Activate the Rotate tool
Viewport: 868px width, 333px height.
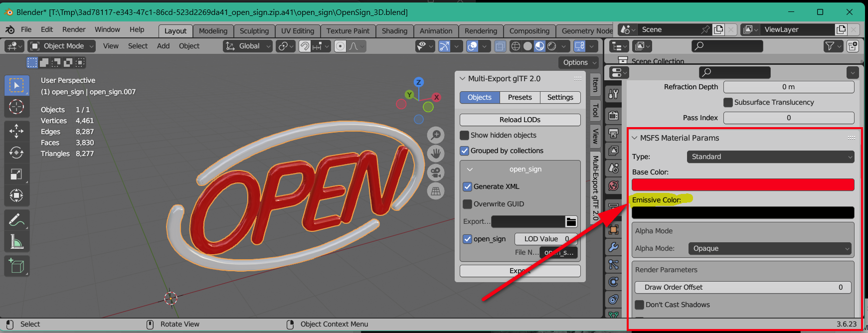tap(16, 153)
